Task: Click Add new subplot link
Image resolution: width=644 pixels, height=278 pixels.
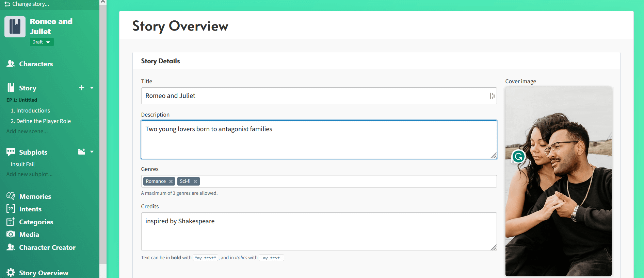Action: [30, 174]
